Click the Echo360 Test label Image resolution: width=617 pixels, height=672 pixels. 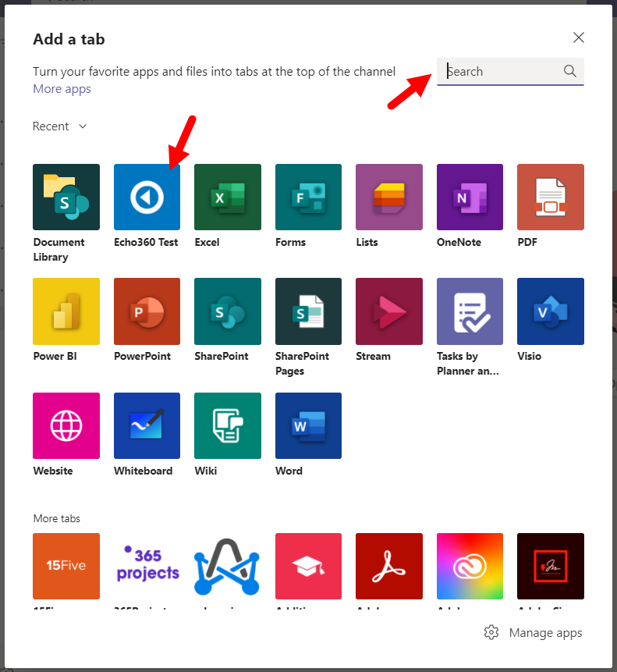click(x=146, y=242)
